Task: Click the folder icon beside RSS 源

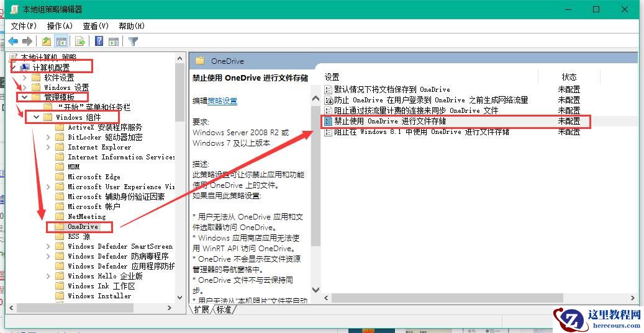Action: [60, 236]
